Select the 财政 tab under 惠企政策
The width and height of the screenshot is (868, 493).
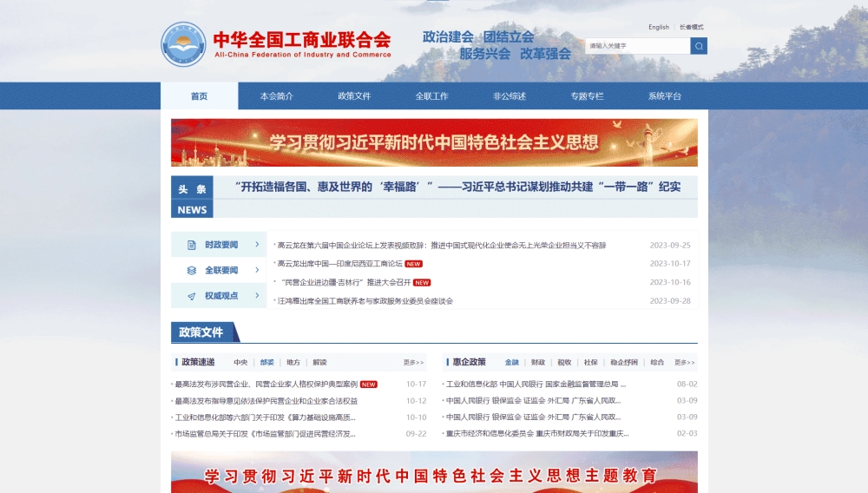point(538,363)
